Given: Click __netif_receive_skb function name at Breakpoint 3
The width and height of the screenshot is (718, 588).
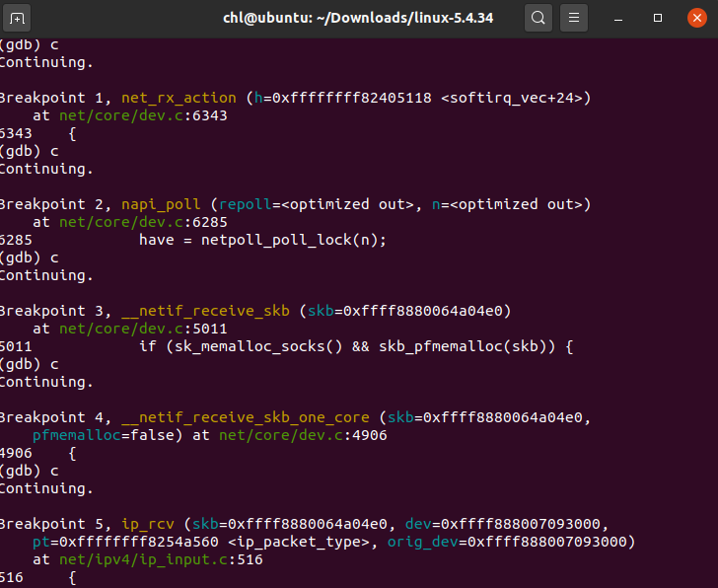Looking at the screenshot, I should [205, 311].
